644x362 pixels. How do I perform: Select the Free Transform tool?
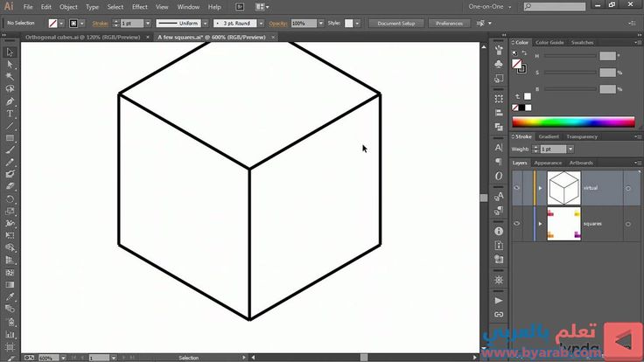(10, 235)
